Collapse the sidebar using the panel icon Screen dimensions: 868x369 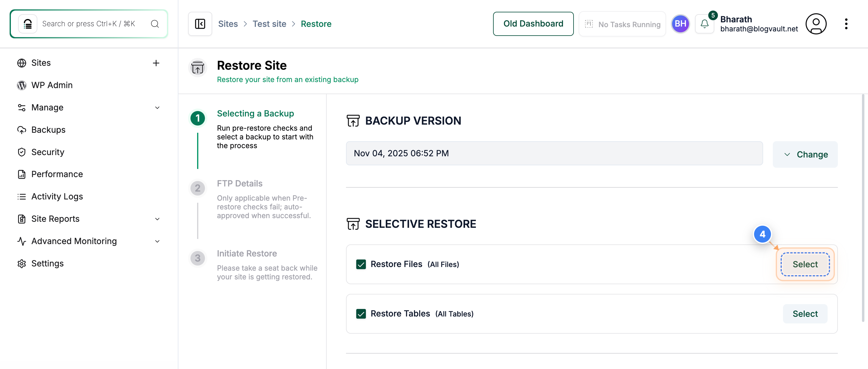click(200, 24)
